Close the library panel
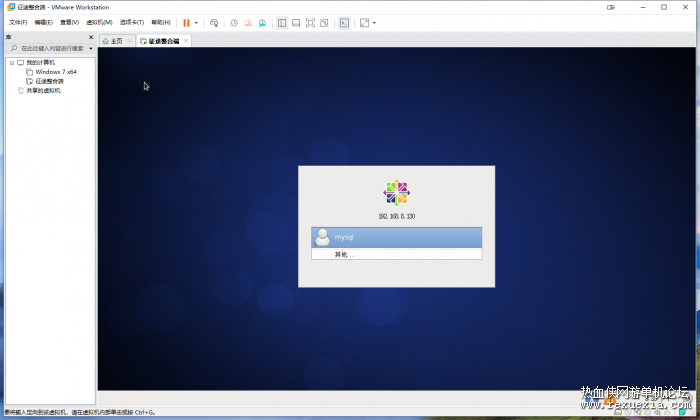 click(91, 37)
